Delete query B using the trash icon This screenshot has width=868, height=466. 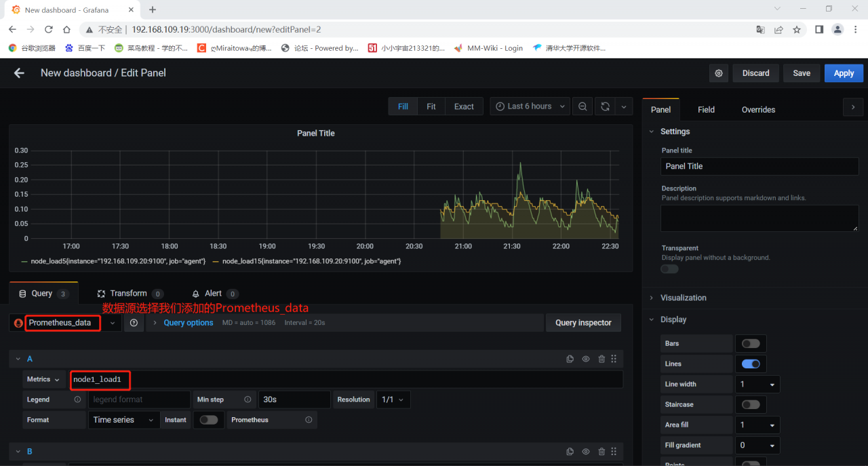tap(601, 452)
